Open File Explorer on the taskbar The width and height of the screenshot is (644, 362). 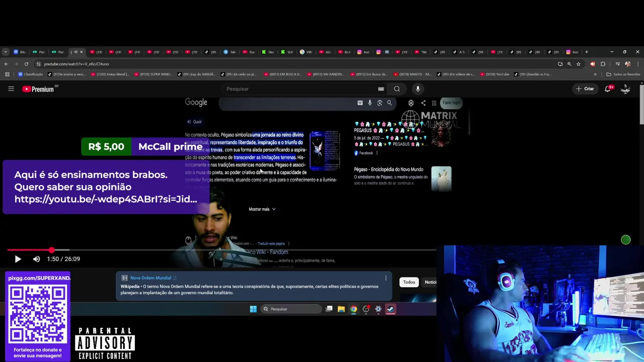341,309
